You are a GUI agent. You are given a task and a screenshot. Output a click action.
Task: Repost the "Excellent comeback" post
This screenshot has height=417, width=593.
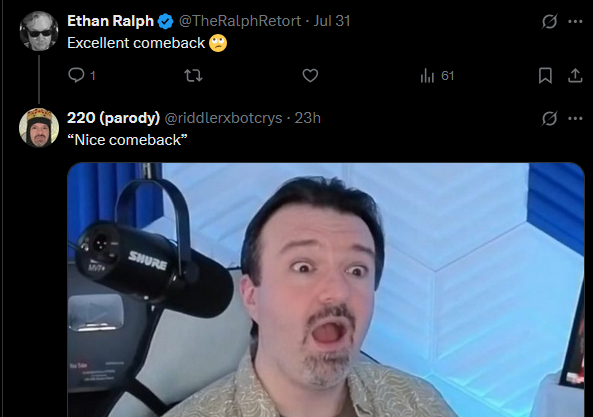(x=193, y=75)
